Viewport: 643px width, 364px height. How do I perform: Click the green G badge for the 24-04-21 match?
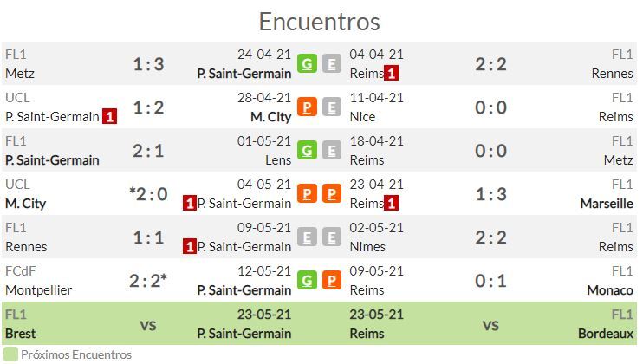pyautogui.click(x=307, y=63)
